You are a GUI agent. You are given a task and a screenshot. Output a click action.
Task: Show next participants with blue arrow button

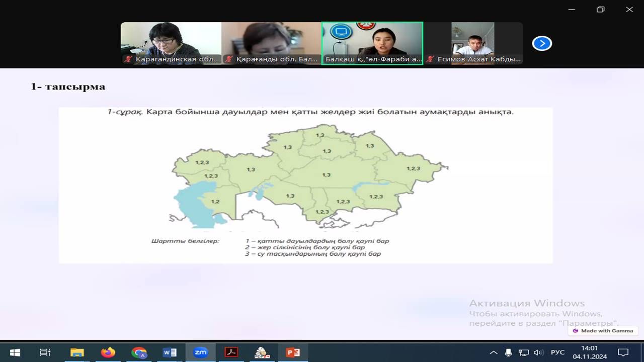[x=542, y=44]
